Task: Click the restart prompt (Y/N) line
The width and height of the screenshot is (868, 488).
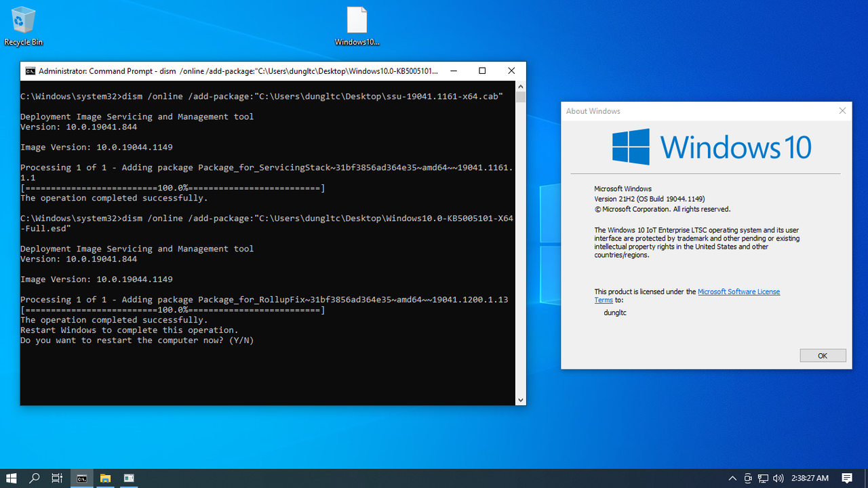Action: [137, 340]
